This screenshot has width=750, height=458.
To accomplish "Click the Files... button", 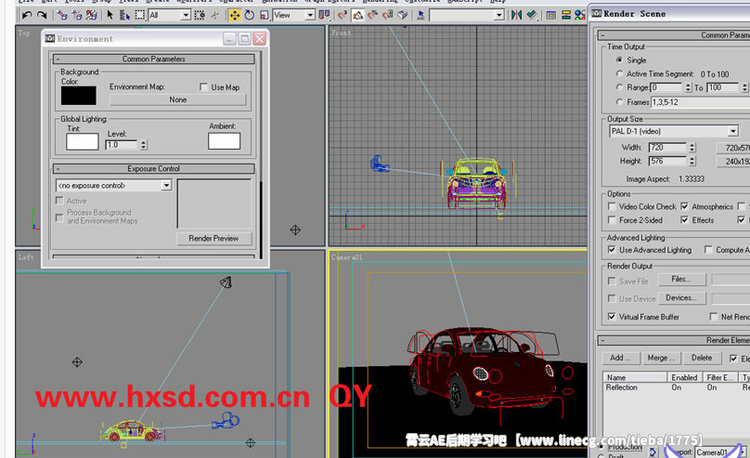I will [681, 279].
